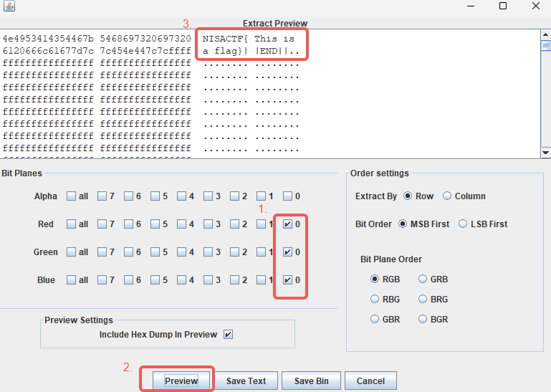
Task: Enable the Alpha all checkbox
Action: pyautogui.click(x=71, y=196)
